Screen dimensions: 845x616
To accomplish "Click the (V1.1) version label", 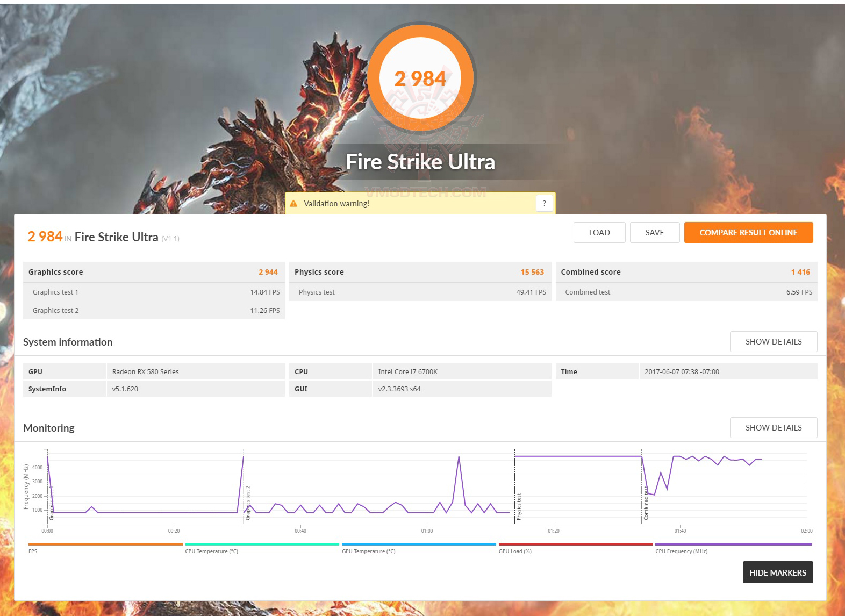I will pos(170,239).
